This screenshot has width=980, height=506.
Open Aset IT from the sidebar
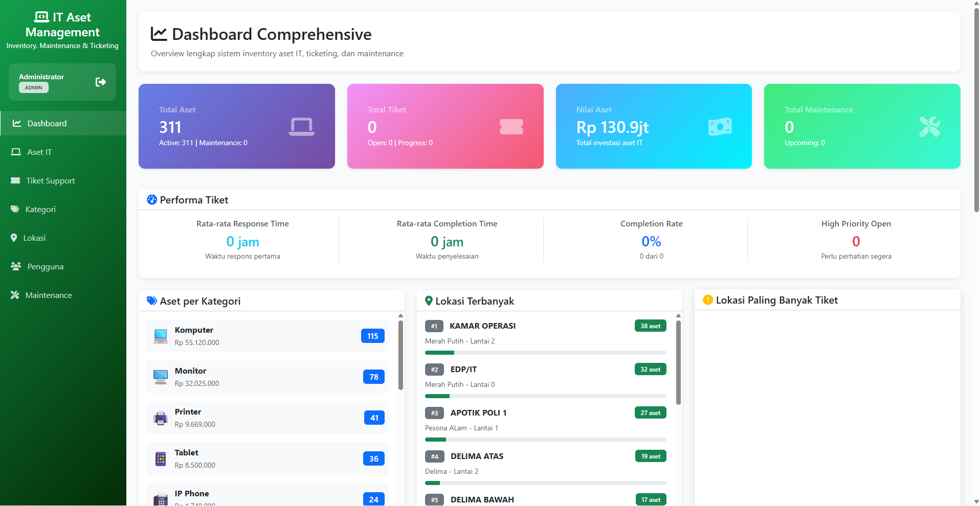pyautogui.click(x=39, y=152)
